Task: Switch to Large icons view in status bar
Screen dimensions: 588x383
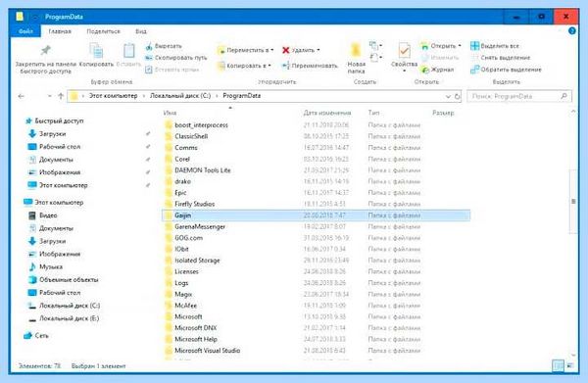Action: click(570, 365)
